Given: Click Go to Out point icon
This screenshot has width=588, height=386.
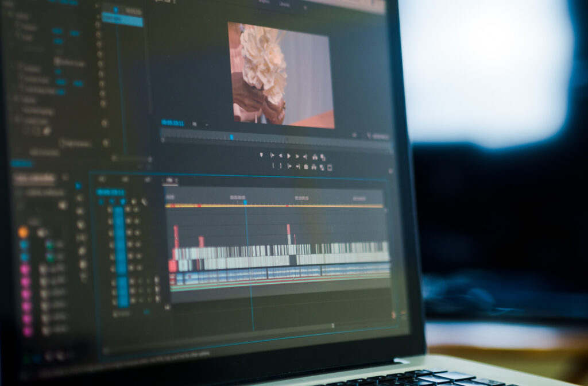Looking at the screenshot, I should [x=305, y=156].
